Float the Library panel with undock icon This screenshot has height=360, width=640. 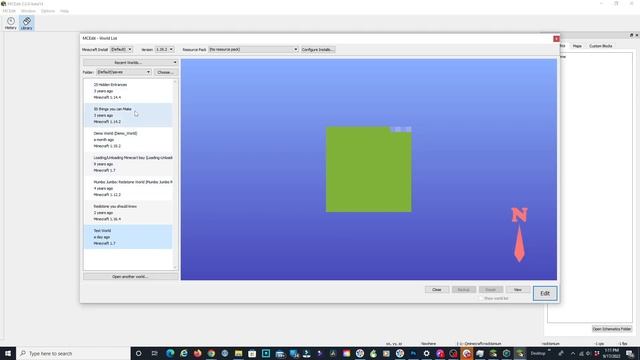(631, 36)
